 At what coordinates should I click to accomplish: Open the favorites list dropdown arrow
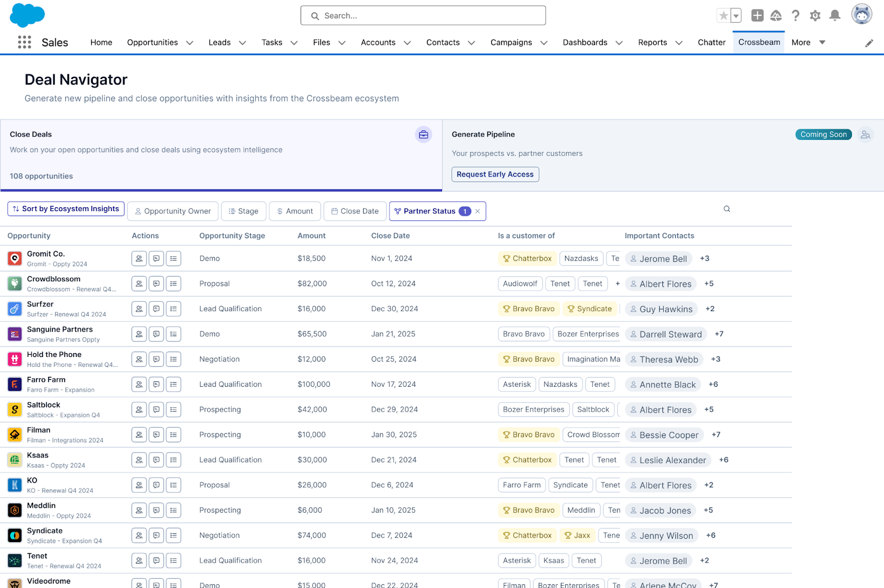coord(736,15)
